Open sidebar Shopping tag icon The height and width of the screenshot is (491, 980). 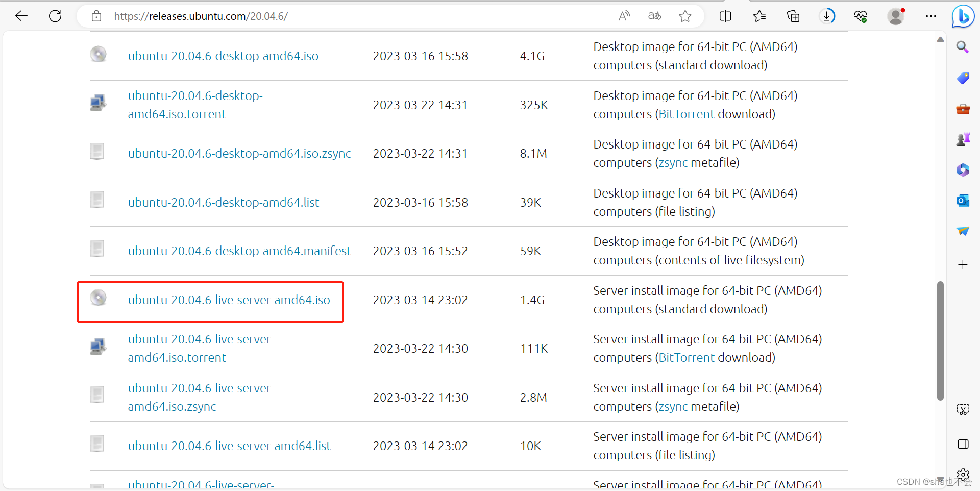click(963, 78)
